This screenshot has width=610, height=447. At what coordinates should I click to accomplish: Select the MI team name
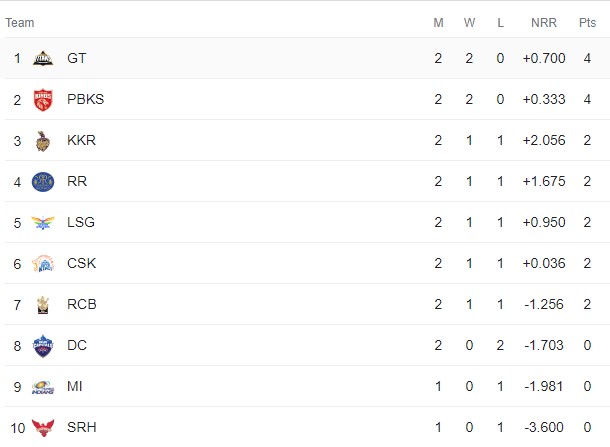(75, 386)
